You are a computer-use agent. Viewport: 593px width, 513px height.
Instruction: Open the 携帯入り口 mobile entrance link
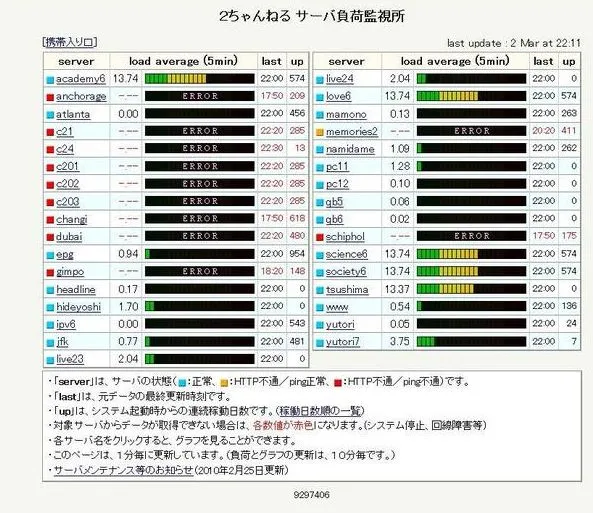70,42
